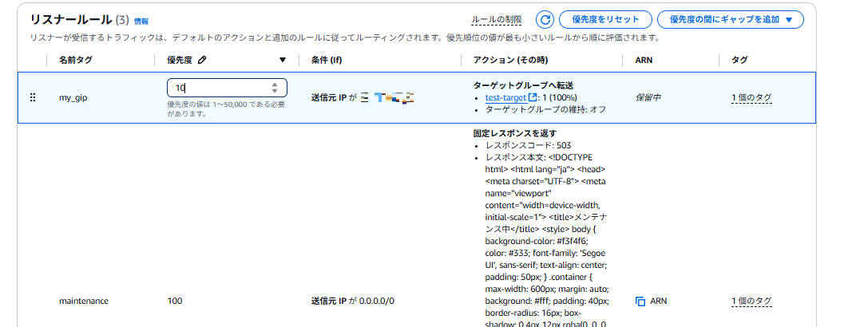Image resolution: width=868 pixels, height=327 pixels.
Task: Click the refresh listener rules icon
Action: tap(545, 20)
